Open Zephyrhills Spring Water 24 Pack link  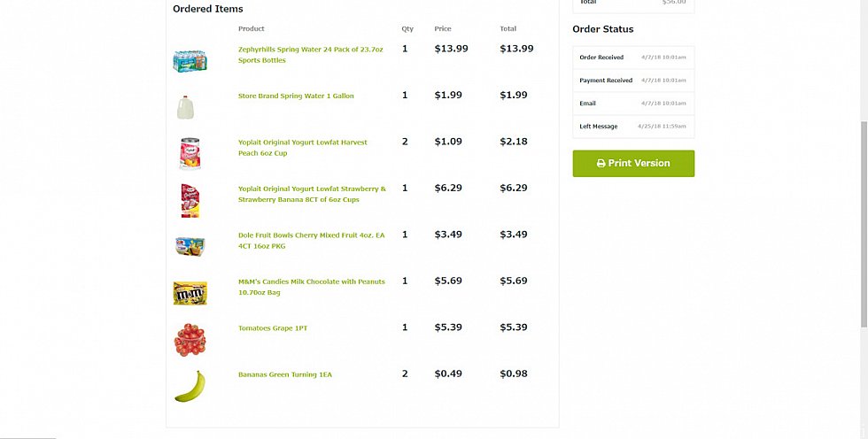(x=311, y=55)
